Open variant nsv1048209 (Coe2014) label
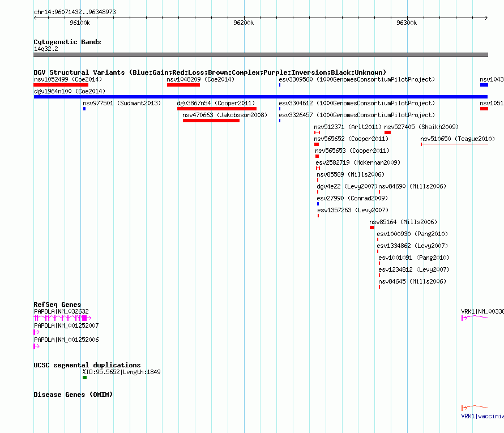504x433 pixels. (200, 79)
